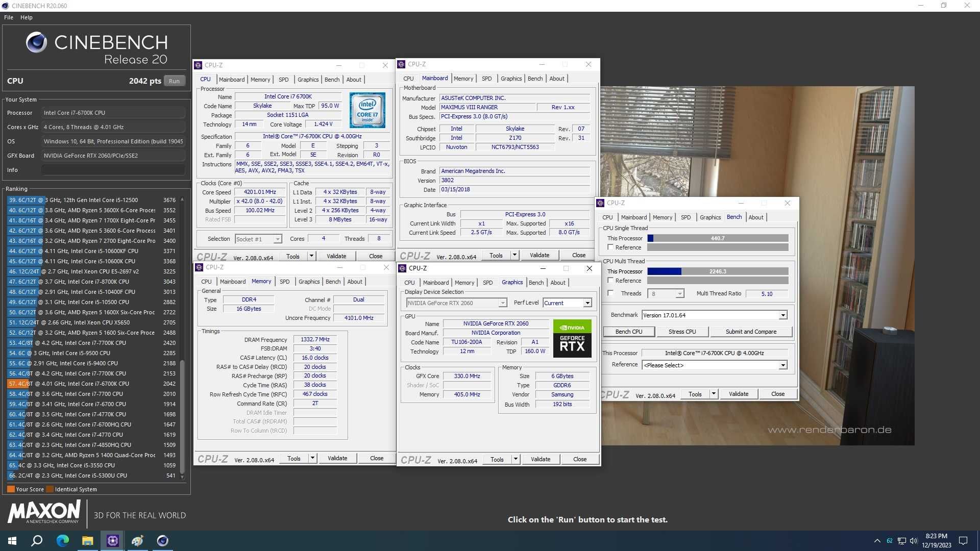
Task: Enable Reference checkbox under Single Thread
Action: 610,247
